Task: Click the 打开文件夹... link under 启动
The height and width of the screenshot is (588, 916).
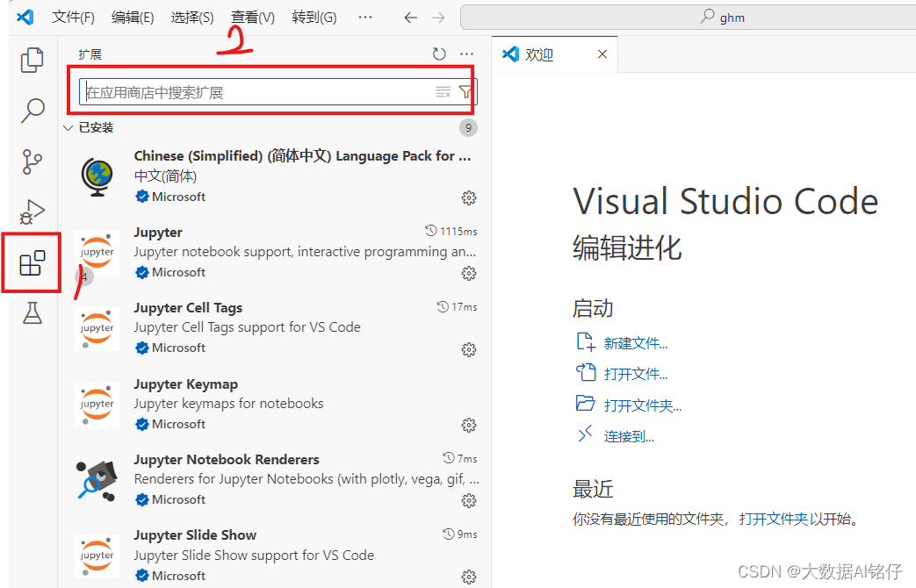Action: (x=643, y=405)
